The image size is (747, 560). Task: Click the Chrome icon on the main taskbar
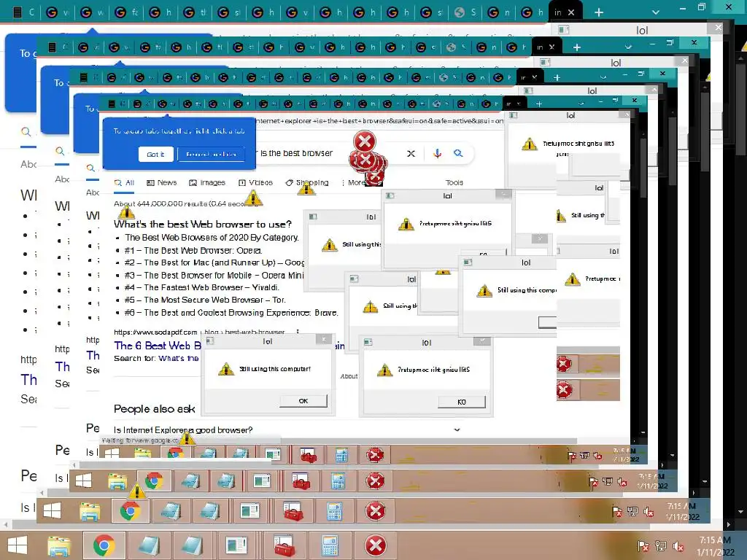104,545
